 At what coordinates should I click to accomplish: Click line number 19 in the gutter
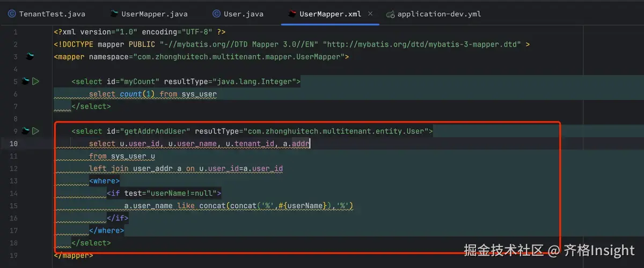13,255
